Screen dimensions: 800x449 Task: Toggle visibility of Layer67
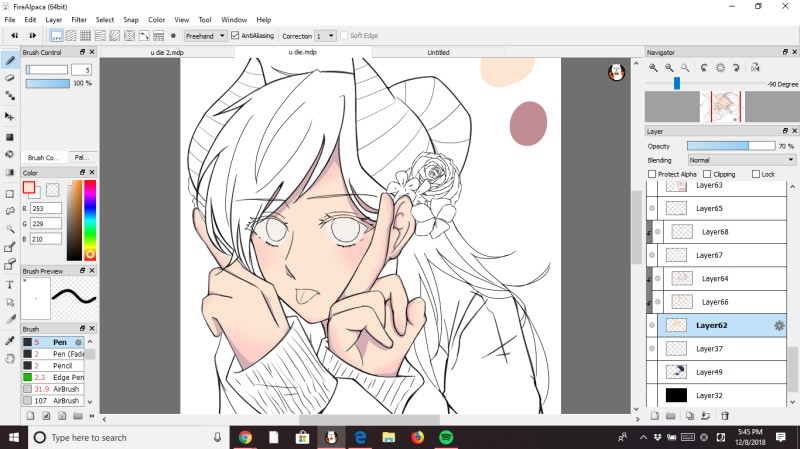652,255
